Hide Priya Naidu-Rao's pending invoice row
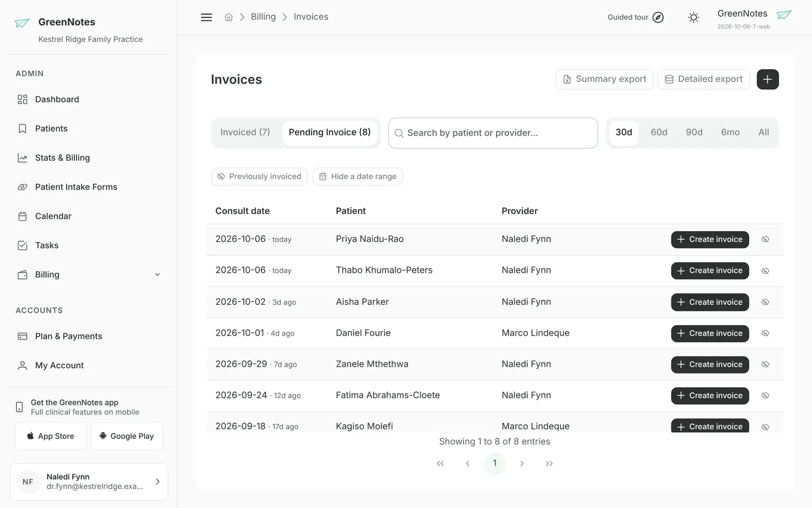This screenshot has height=508, width=812. (765, 239)
